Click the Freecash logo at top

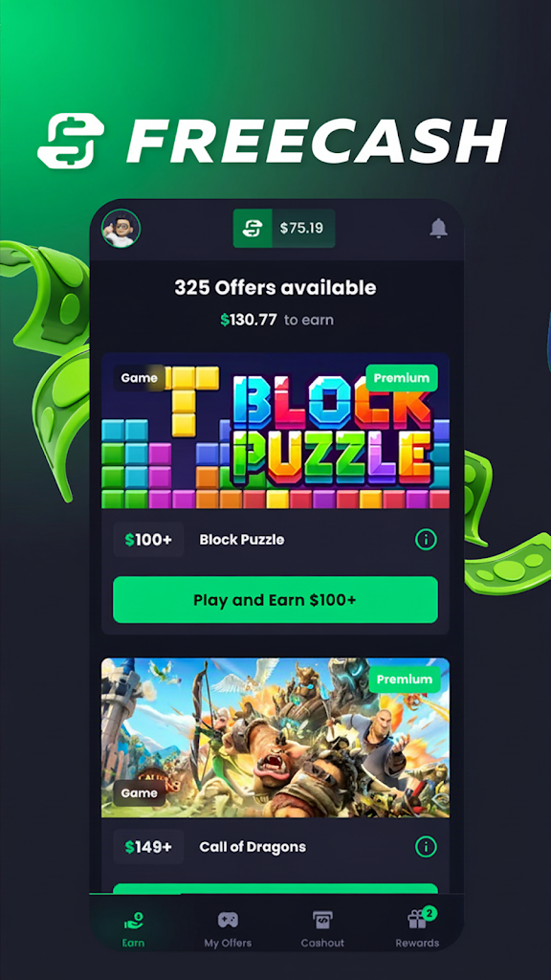click(272, 142)
